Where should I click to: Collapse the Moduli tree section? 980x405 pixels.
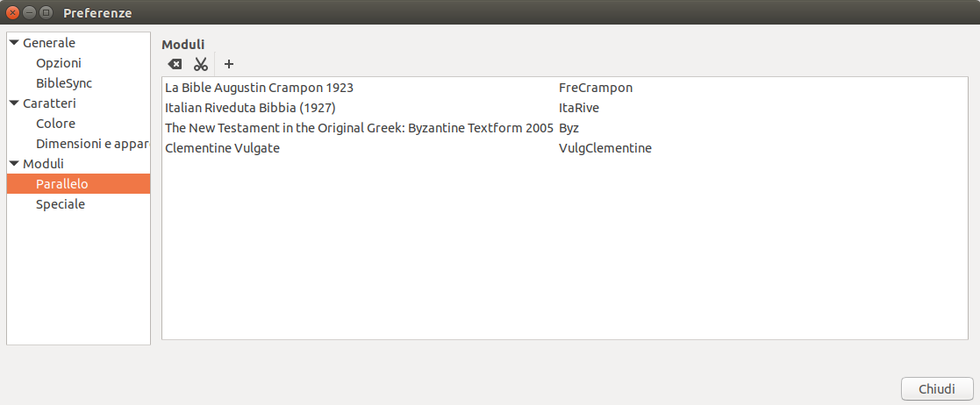pos(14,163)
